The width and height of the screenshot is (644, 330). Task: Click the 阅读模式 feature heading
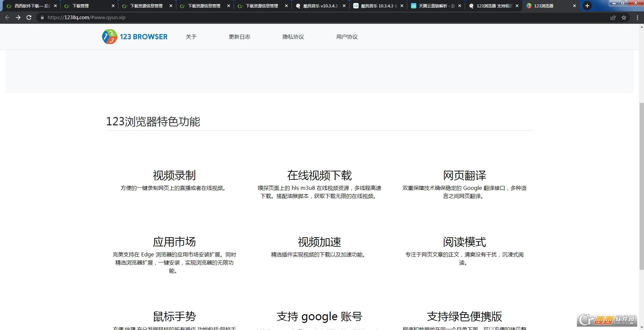pyautogui.click(x=464, y=242)
